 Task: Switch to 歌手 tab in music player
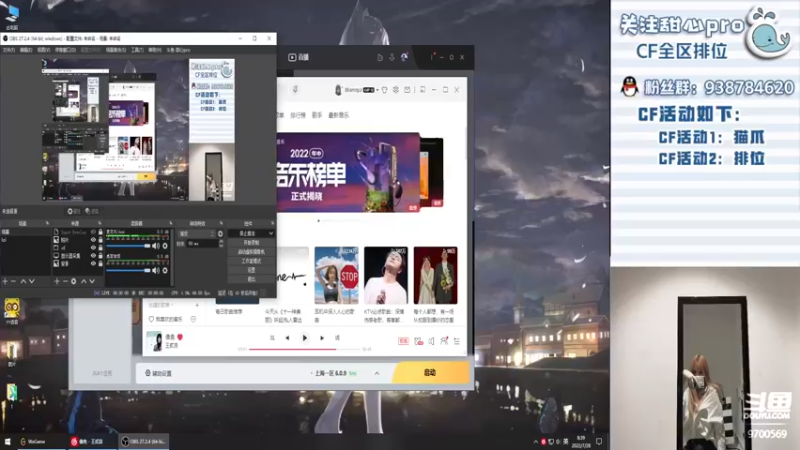[317, 115]
